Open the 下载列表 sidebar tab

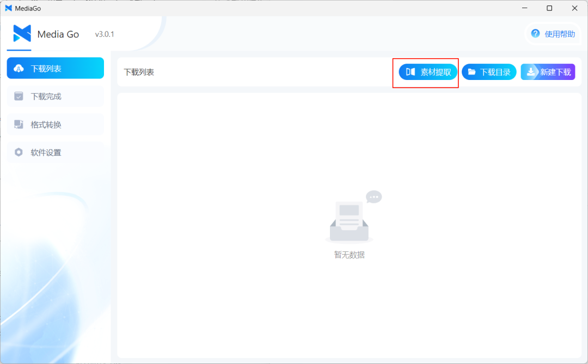56,68
